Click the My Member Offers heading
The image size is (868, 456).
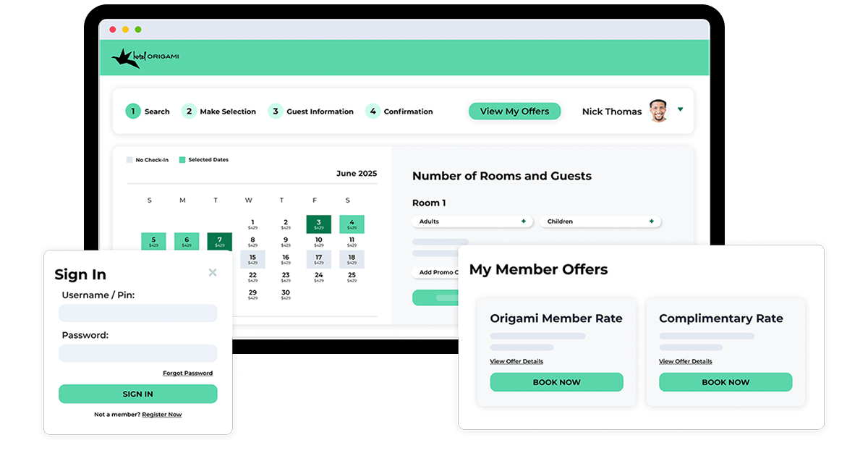coord(538,269)
